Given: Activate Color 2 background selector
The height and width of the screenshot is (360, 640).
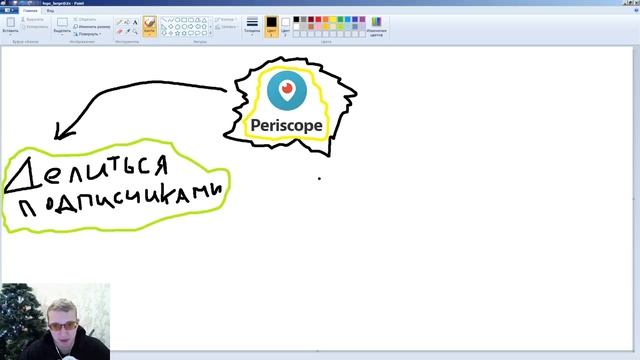Looking at the screenshot, I should [286, 26].
